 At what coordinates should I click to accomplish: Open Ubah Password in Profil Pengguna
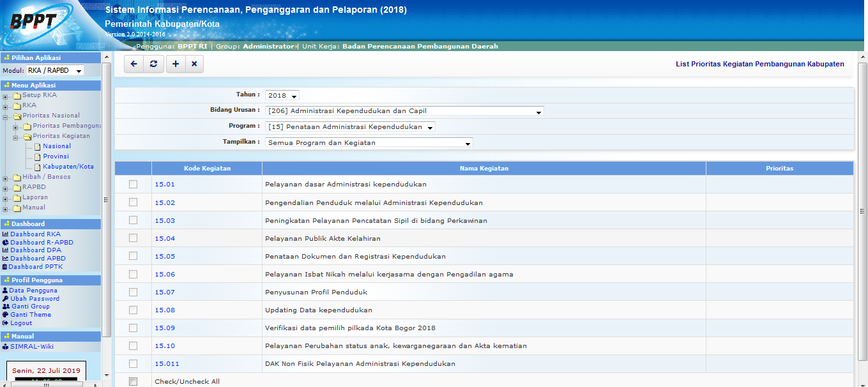(34, 299)
